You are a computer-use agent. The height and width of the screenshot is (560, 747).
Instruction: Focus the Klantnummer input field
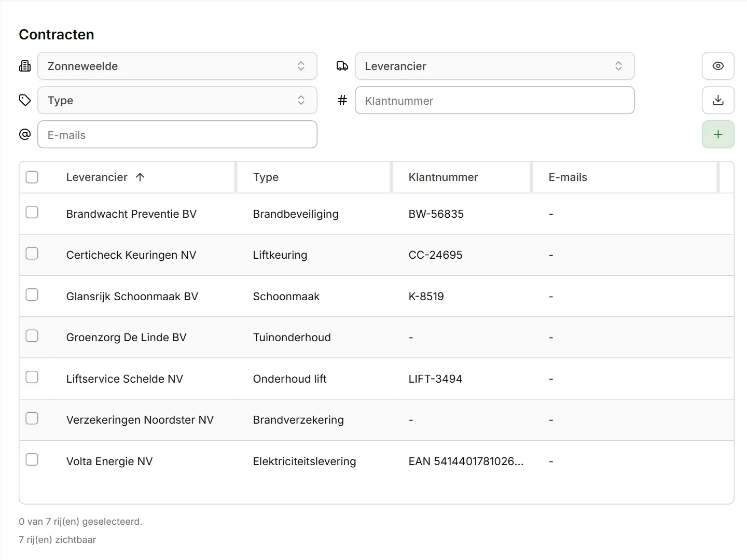(x=495, y=100)
